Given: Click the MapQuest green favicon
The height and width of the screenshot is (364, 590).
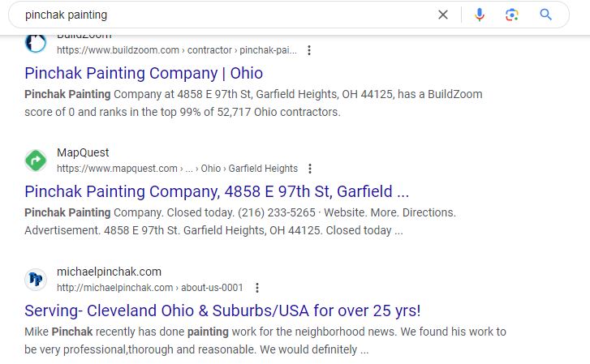Looking at the screenshot, I should click(x=36, y=161).
